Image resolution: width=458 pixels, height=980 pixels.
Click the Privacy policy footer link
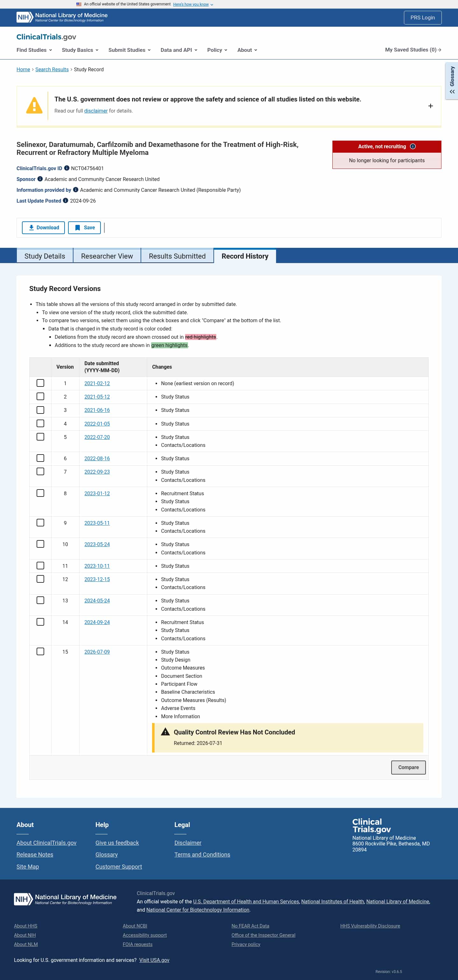[246, 944]
